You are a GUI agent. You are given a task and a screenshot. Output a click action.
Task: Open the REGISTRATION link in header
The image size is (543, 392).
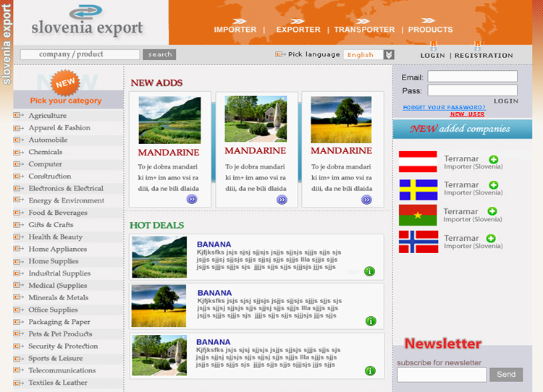[x=484, y=56]
